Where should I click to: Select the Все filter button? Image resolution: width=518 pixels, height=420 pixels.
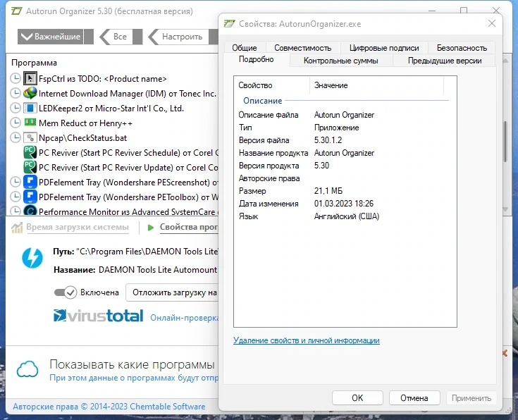pyautogui.click(x=119, y=37)
